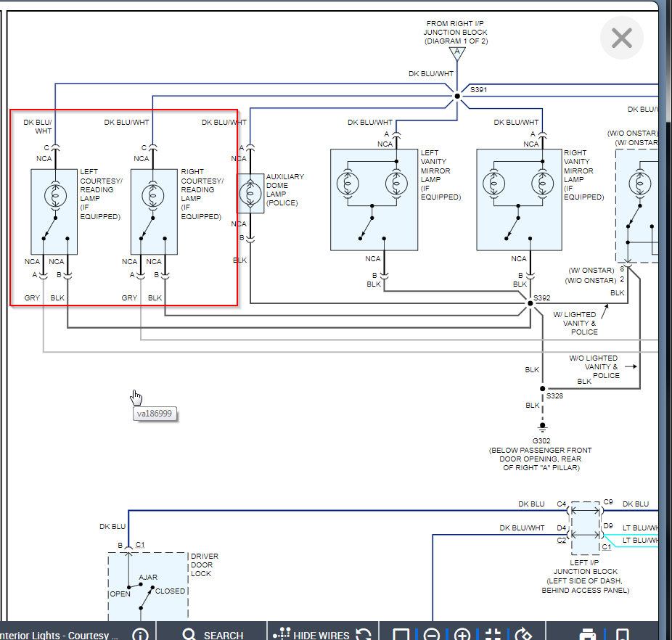
Task: Close the wiring diagram viewer
Action: [622, 38]
